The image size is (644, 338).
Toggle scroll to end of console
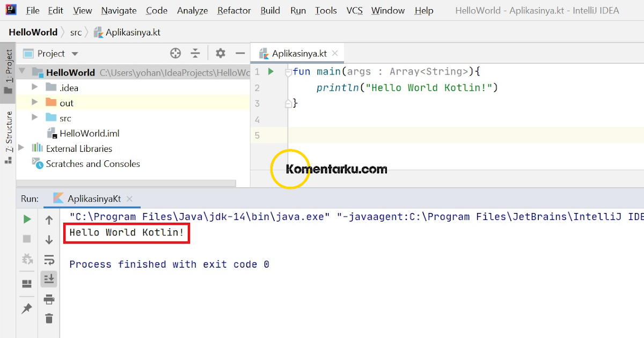(49, 279)
